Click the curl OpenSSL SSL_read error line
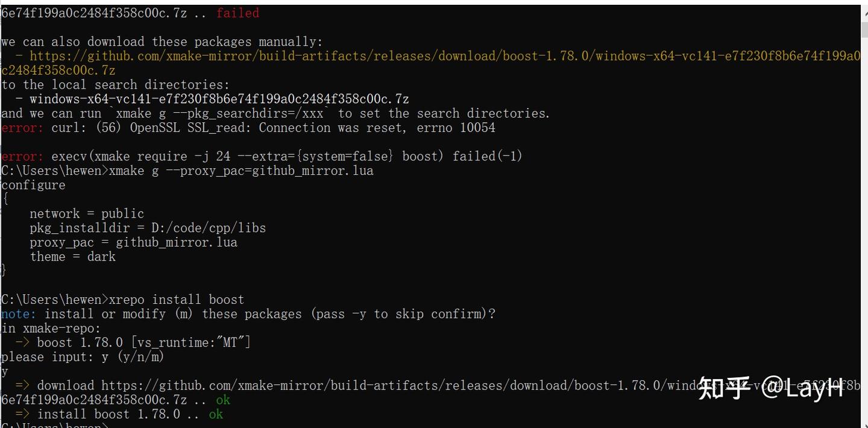Screen dimensions: 868x428 [273, 128]
